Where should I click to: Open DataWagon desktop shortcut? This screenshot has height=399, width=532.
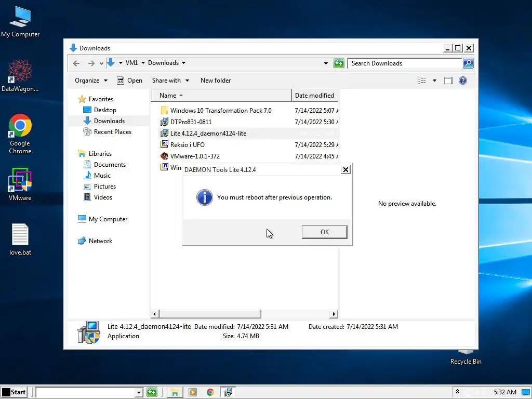tap(20, 76)
